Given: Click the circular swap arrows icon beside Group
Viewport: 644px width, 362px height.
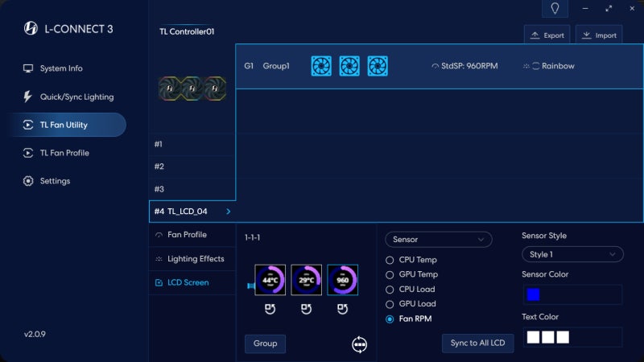Looking at the screenshot, I should point(359,344).
